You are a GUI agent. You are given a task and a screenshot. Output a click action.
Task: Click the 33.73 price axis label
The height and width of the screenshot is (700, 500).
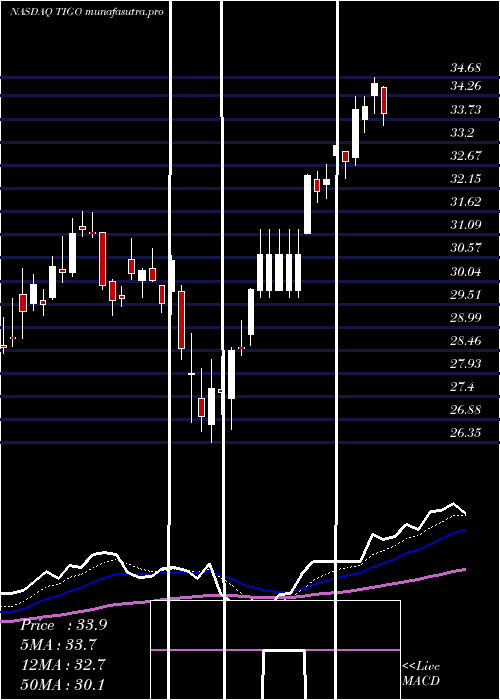(465, 109)
